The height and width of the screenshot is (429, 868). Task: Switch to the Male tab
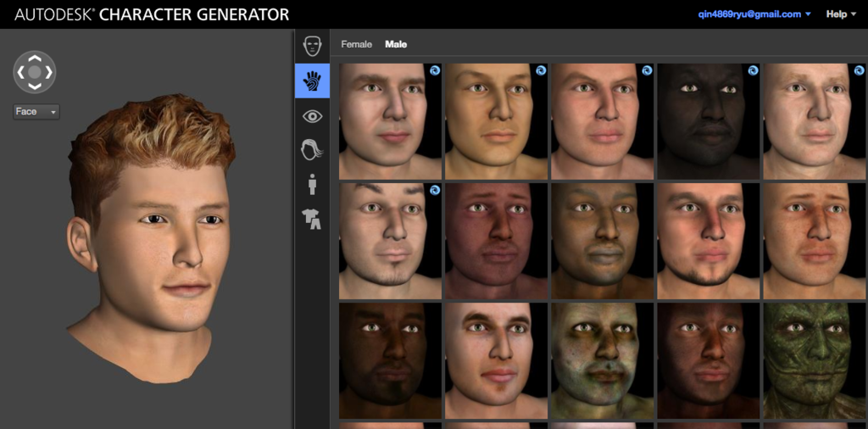click(x=396, y=44)
